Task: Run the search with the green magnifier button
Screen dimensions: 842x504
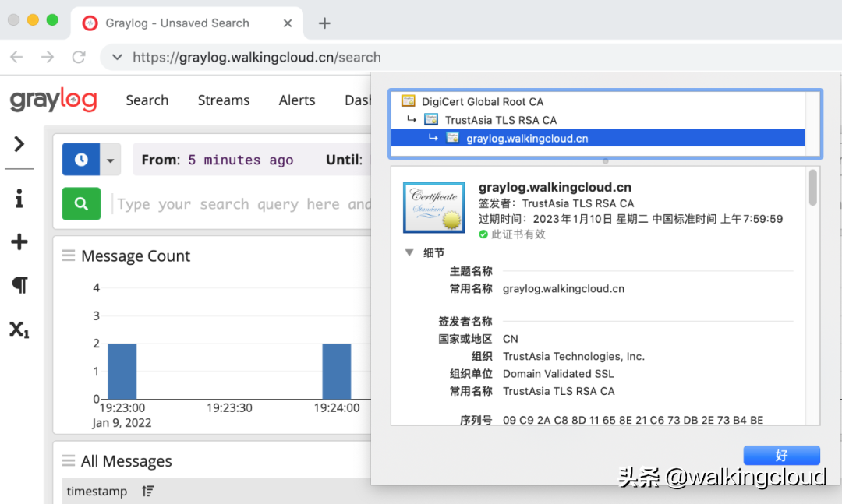Action: [81, 203]
